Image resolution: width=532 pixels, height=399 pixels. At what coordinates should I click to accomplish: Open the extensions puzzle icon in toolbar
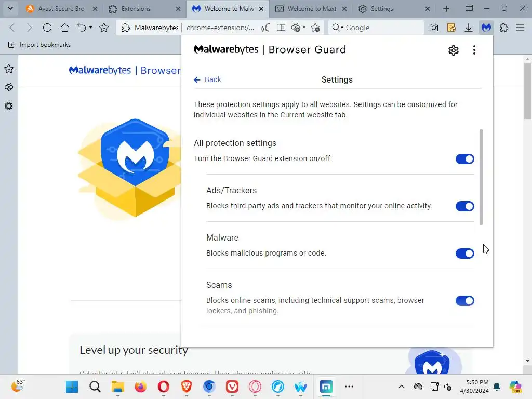tap(504, 28)
